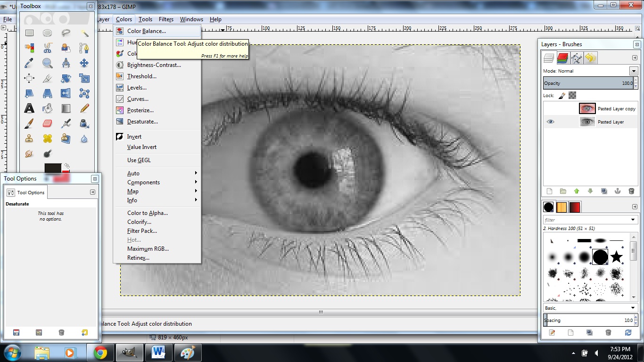The image size is (644, 362).
Task: Edit the selected brush
Action: pos(552,332)
